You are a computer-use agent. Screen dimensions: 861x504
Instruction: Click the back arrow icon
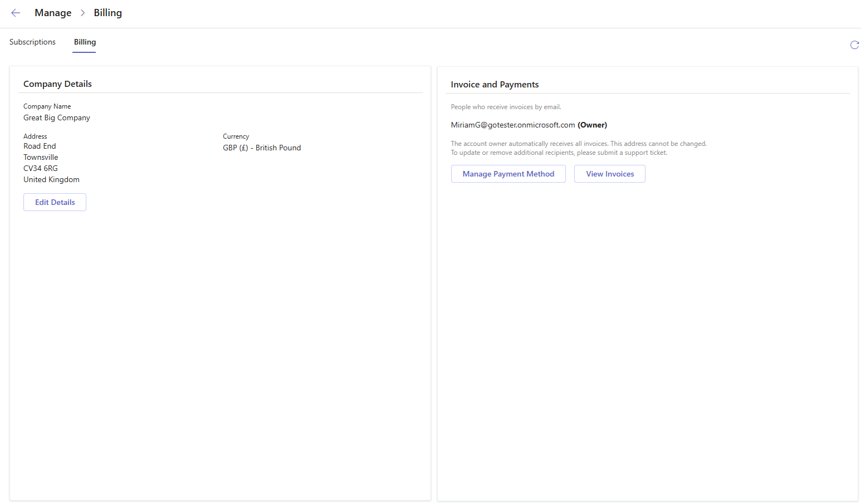(x=16, y=13)
